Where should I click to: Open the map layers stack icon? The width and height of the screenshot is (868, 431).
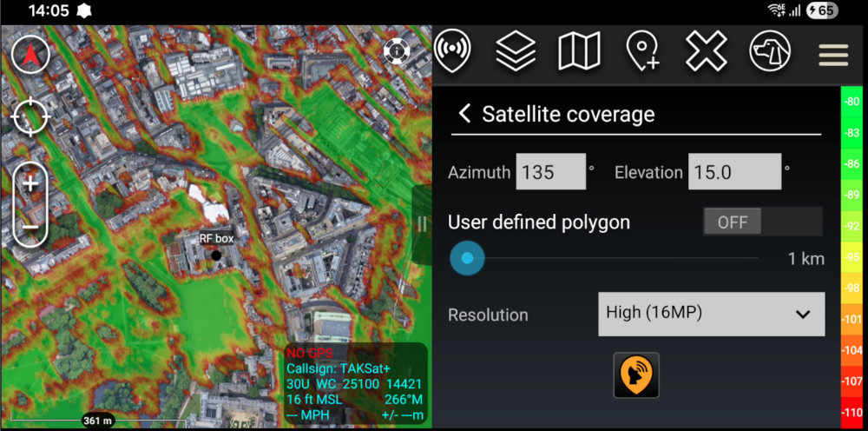(x=516, y=51)
